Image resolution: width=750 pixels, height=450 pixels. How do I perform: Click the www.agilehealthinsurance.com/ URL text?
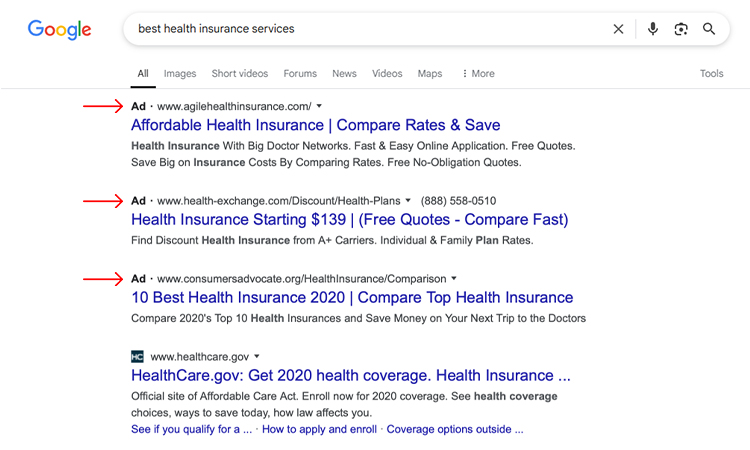pos(234,106)
